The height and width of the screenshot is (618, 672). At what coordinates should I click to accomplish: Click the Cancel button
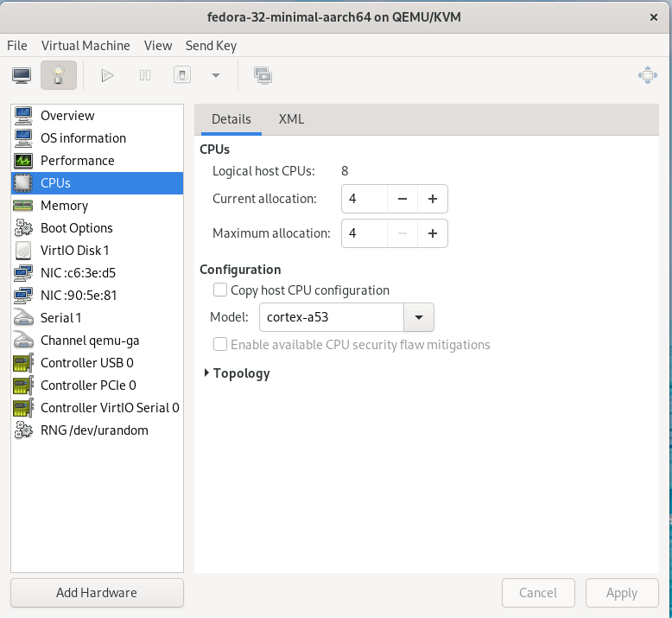pos(538,593)
